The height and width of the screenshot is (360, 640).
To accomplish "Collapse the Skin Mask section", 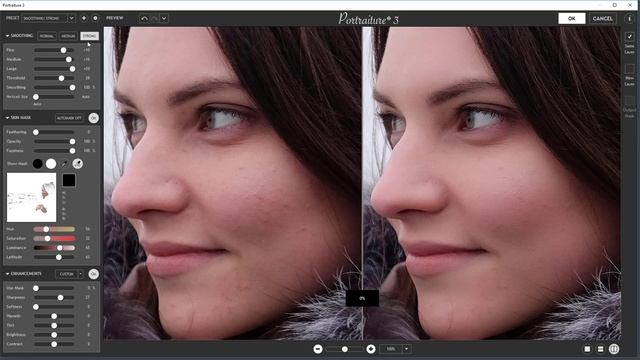I will pyautogui.click(x=7, y=118).
